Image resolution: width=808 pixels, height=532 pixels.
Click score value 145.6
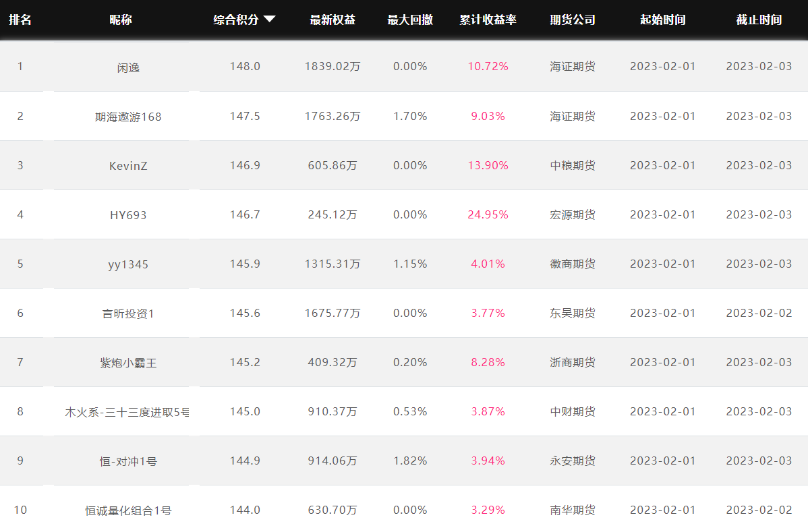pos(245,313)
